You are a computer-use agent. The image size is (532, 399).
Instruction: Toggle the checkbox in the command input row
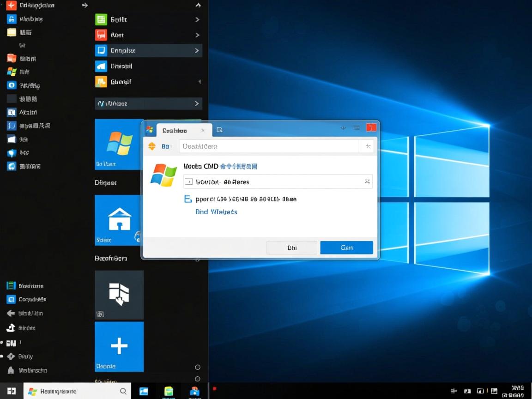(188, 182)
